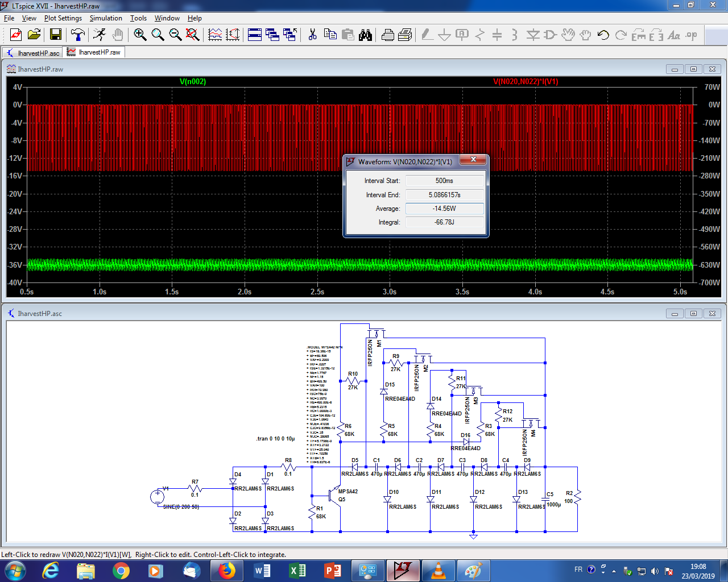728x582 pixels.
Task: Redo last action
Action: click(x=621, y=35)
